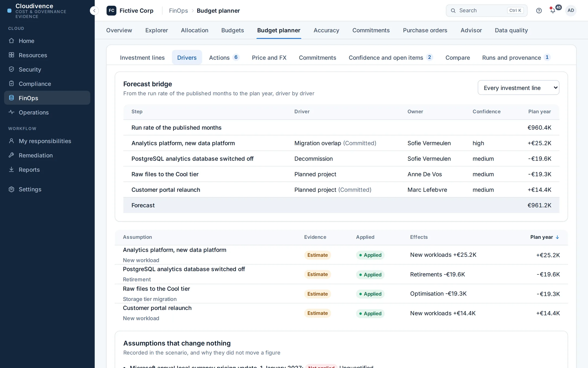This screenshot has width=588, height=368.
Task: Open the Actions sub-tab
Action: (224, 58)
